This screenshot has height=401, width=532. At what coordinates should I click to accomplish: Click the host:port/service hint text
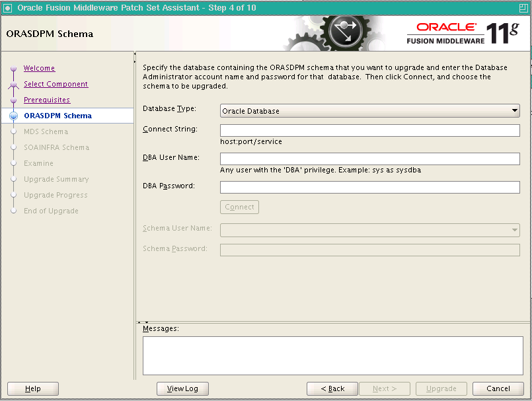pos(251,141)
